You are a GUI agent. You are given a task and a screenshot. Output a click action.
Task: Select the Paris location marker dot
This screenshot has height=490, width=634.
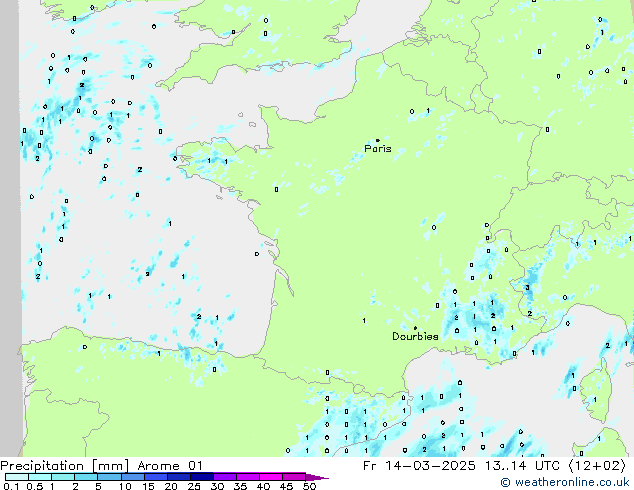(x=378, y=140)
